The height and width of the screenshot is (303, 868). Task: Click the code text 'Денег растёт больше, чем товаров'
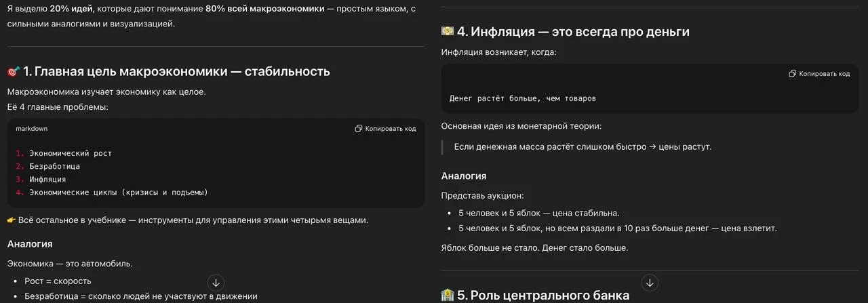coord(522,98)
